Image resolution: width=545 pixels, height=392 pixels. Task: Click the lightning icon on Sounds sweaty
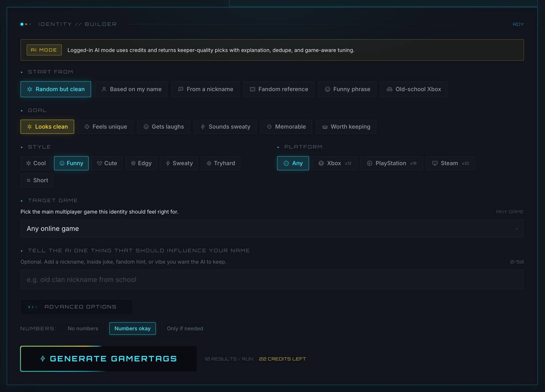click(203, 127)
